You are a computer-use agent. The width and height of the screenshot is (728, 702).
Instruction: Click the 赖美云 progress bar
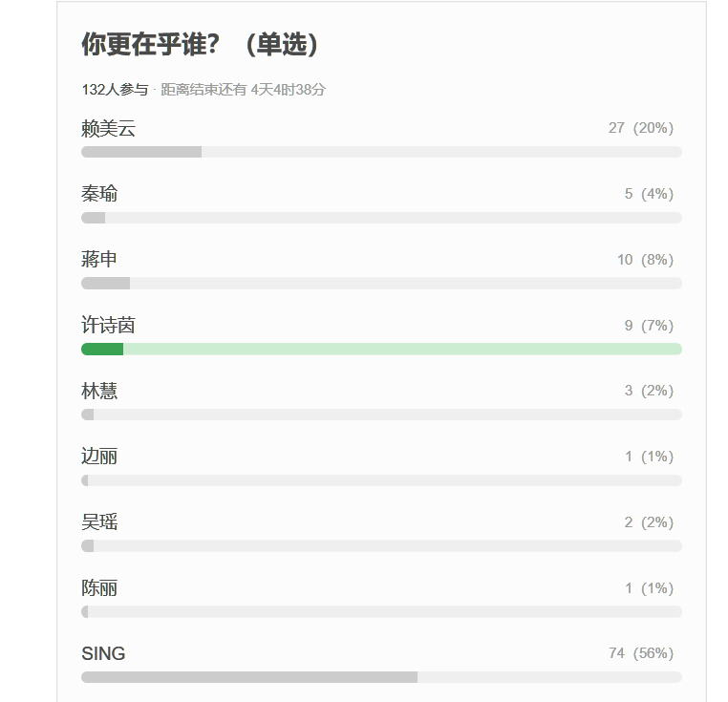coord(381,152)
